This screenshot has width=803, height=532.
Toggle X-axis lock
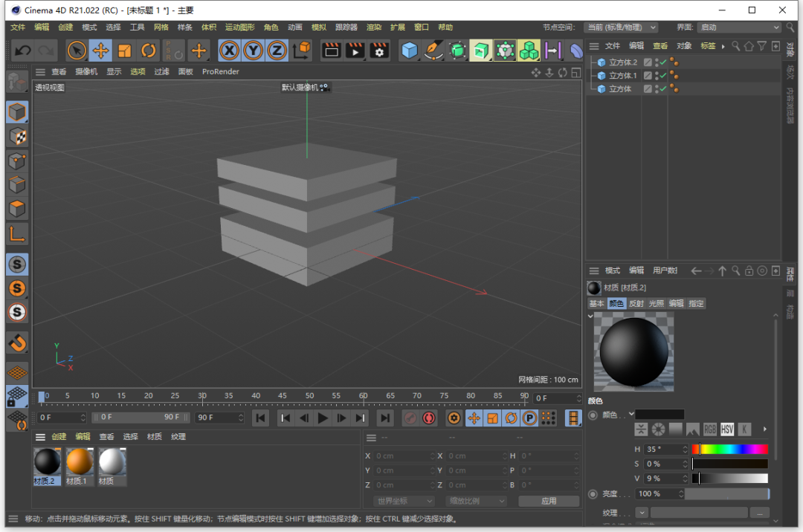pos(229,51)
